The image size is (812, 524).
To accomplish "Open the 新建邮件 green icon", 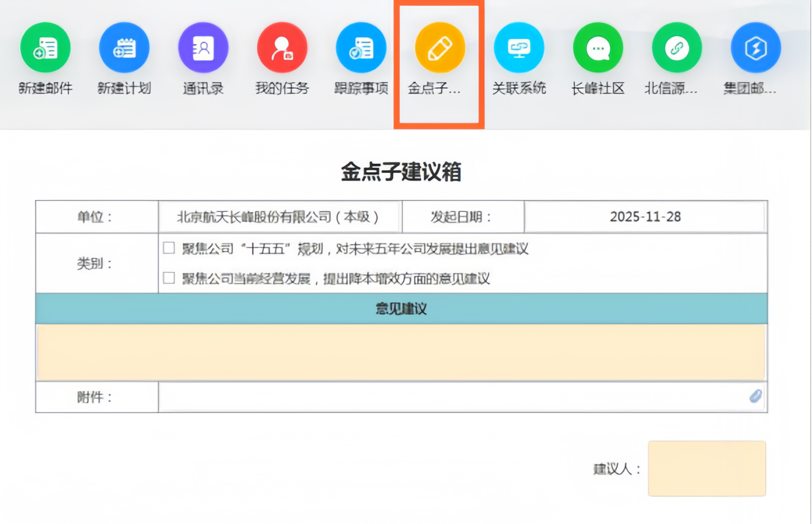I will 45,48.
